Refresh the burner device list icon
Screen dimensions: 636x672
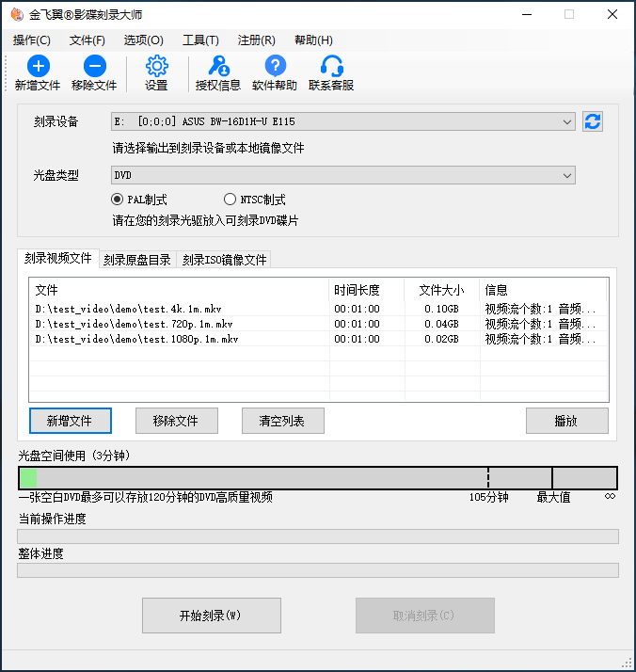[x=593, y=121]
